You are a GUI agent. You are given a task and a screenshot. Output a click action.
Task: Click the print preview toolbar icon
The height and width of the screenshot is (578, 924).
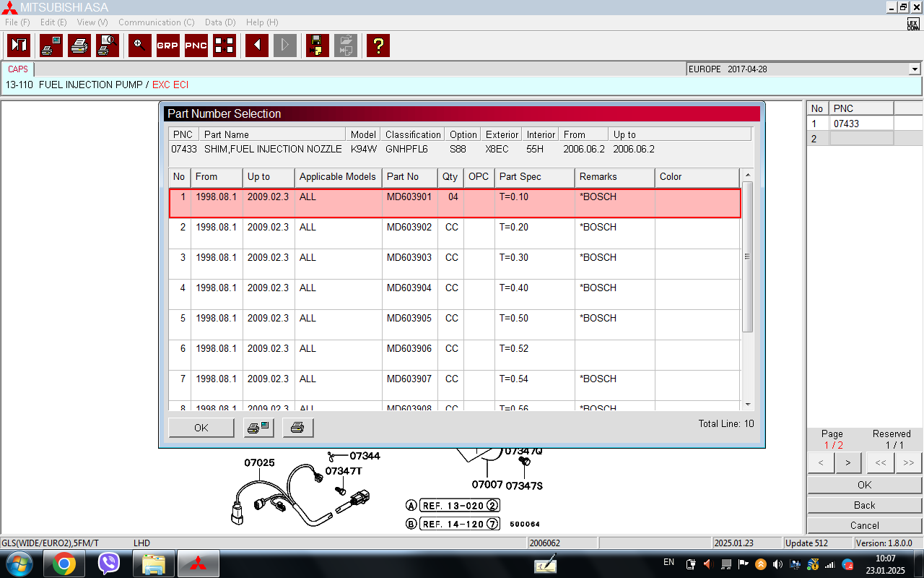point(108,46)
